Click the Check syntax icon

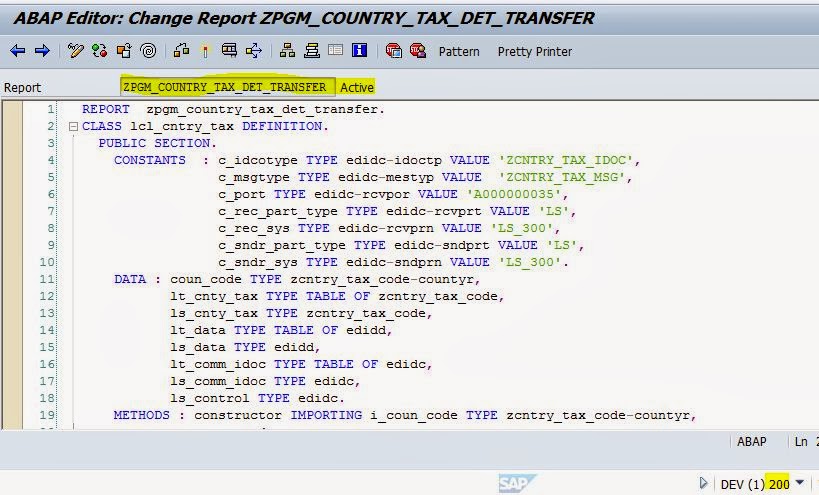point(181,51)
